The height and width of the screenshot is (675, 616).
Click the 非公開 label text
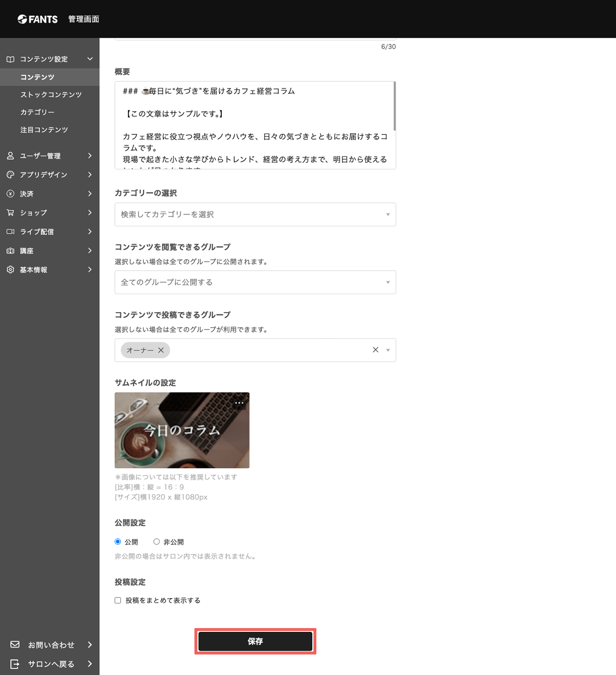coord(173,542)
